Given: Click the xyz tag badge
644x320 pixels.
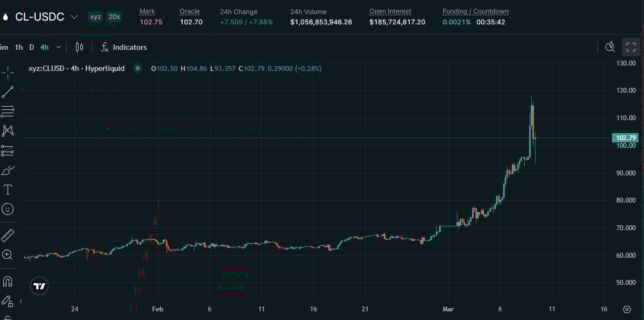Looking at the screenshot, I should 95,17.
